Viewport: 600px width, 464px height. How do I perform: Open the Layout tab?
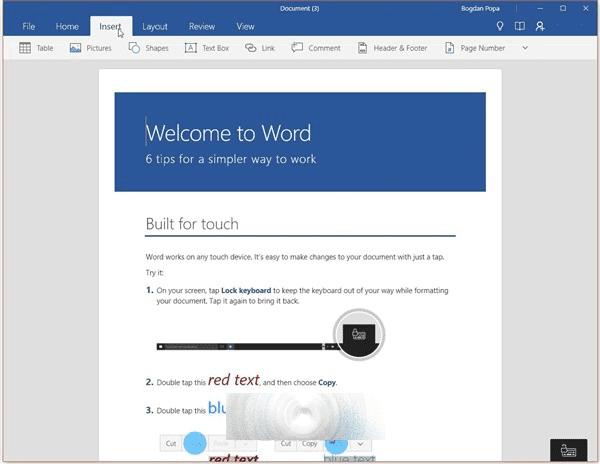coord(155,27)
